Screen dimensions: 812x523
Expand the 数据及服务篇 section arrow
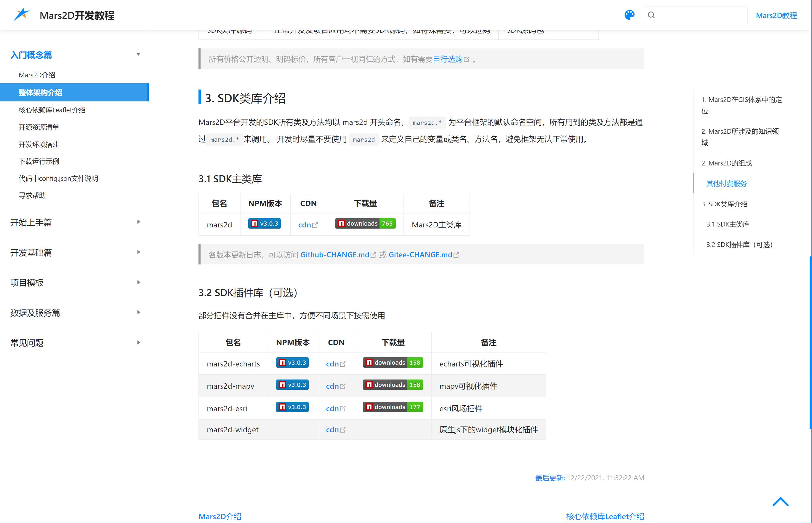pos(138,312)
